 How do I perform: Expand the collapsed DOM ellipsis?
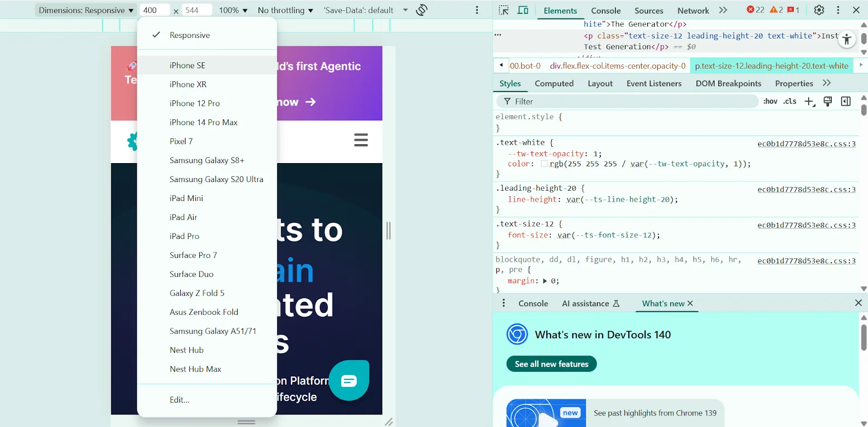pyautogui.click(x=497, y=35)
